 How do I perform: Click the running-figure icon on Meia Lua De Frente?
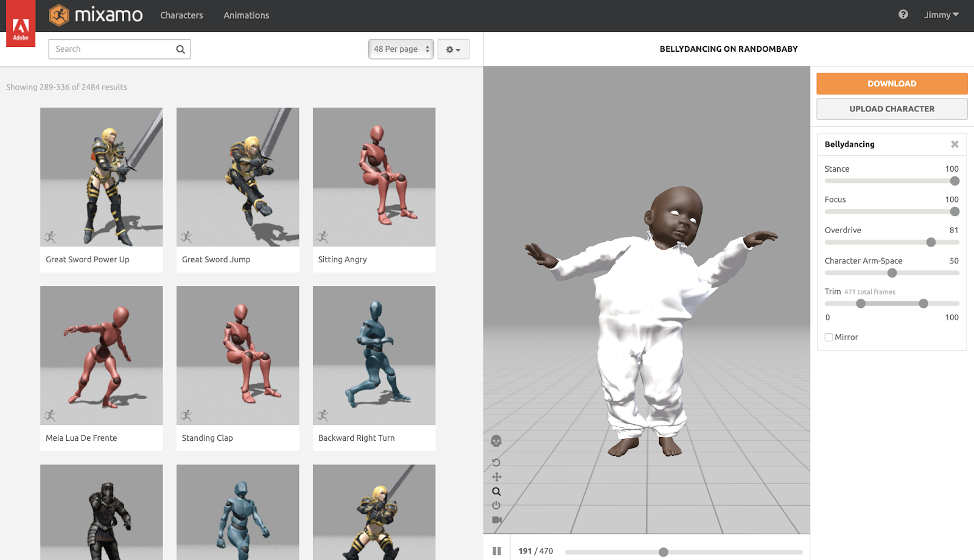[x=50, y=415]
